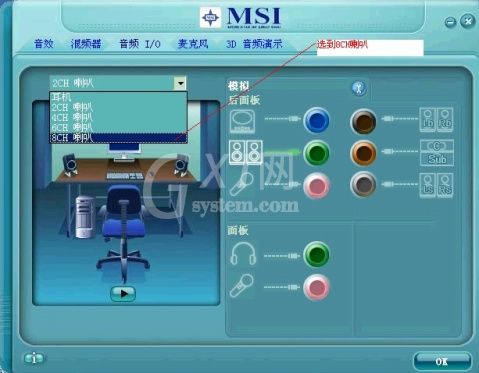The height and width of the screenshot is (373, 479).
Task: Click the rear panel microphone icon
Action: [242, 184]
